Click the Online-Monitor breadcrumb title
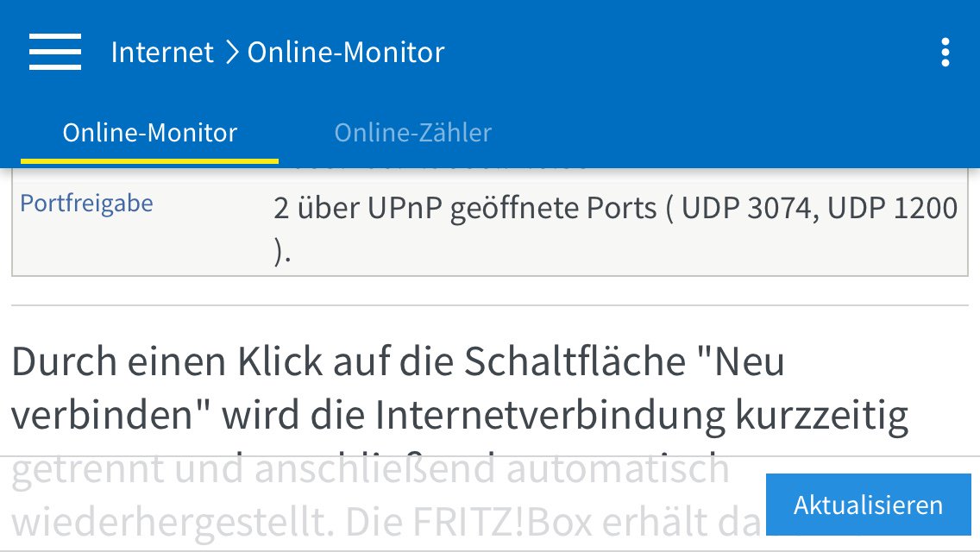 click(346, 53)
